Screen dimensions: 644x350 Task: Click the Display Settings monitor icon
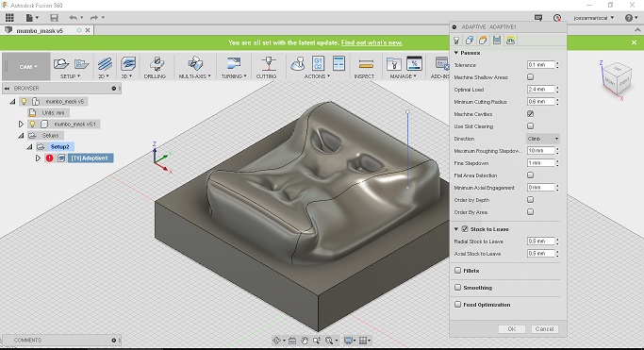coord(348,341)
